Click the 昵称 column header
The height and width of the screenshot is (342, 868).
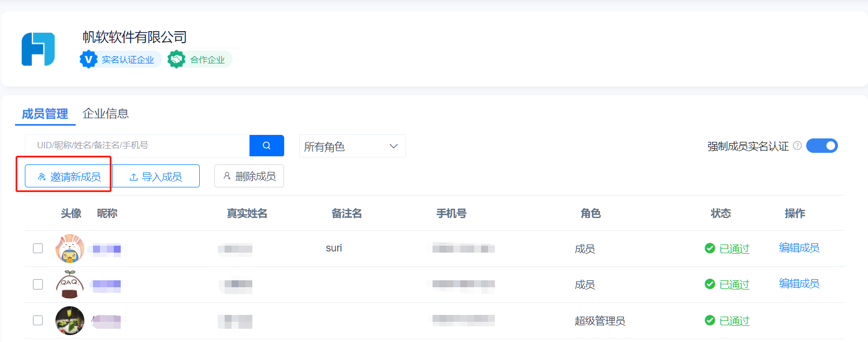coord(107,213)
